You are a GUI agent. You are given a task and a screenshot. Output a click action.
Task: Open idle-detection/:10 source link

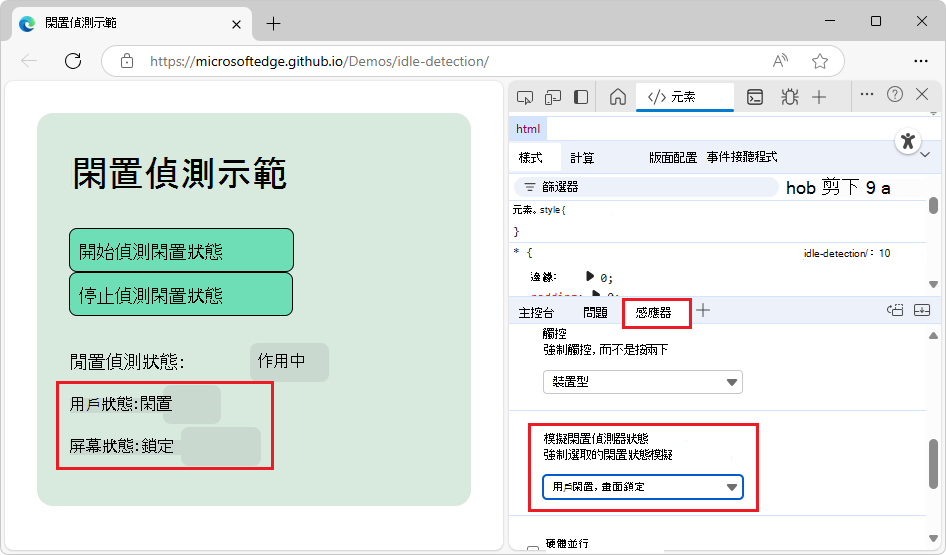(x=847, y=253)
